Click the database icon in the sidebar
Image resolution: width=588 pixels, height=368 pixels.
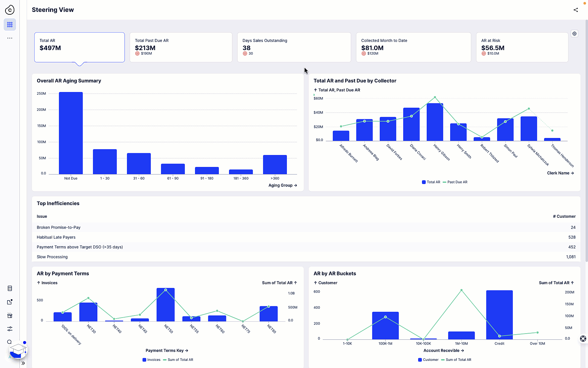[x=10, y=288]
